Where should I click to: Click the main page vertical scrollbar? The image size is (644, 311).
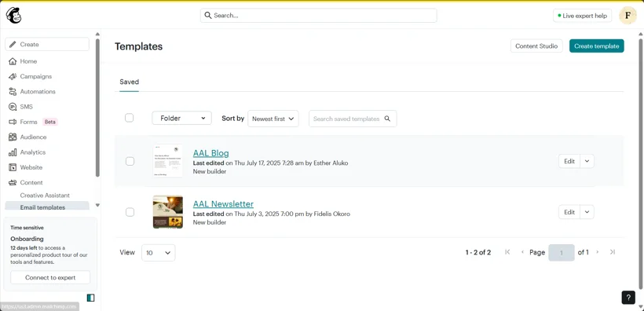point(641,164)
